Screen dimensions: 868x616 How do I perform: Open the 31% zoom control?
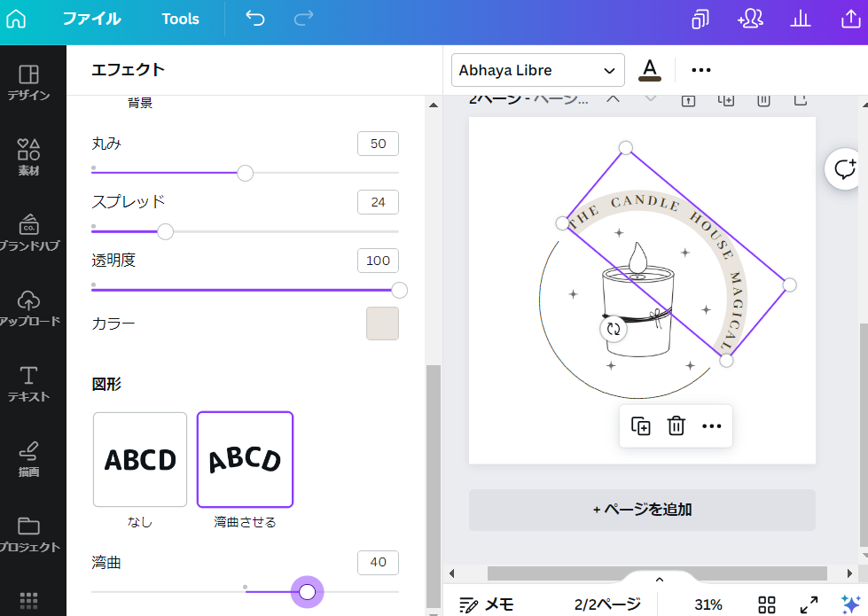(708, 604)
